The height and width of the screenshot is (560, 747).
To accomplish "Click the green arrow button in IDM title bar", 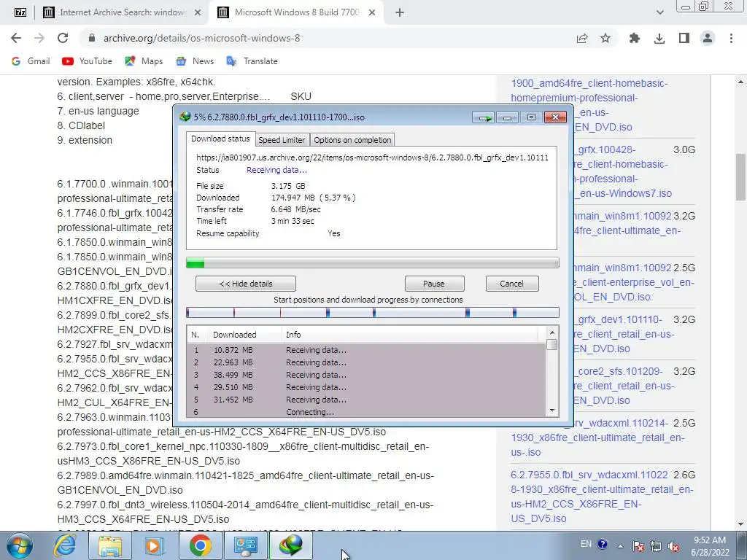I will pyautogui.click(x=484, y=117).
